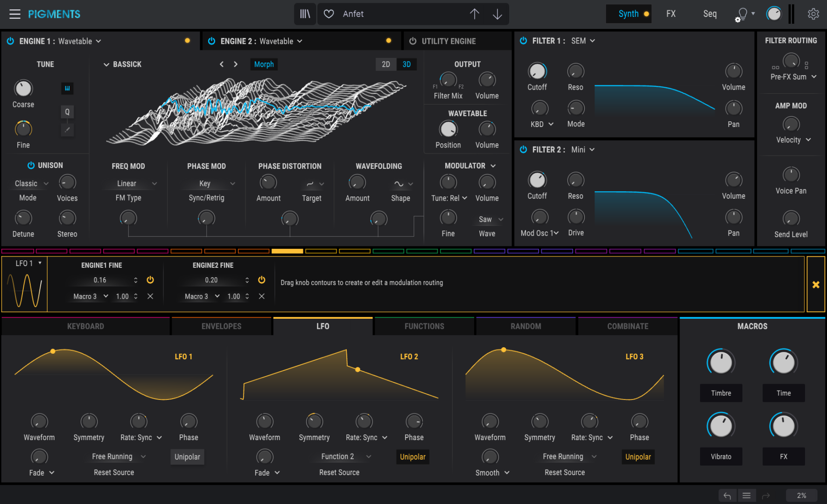Remove the ENGINE1 FINE modulation routing
Screen dimensions: 827x504
point(150,296)
